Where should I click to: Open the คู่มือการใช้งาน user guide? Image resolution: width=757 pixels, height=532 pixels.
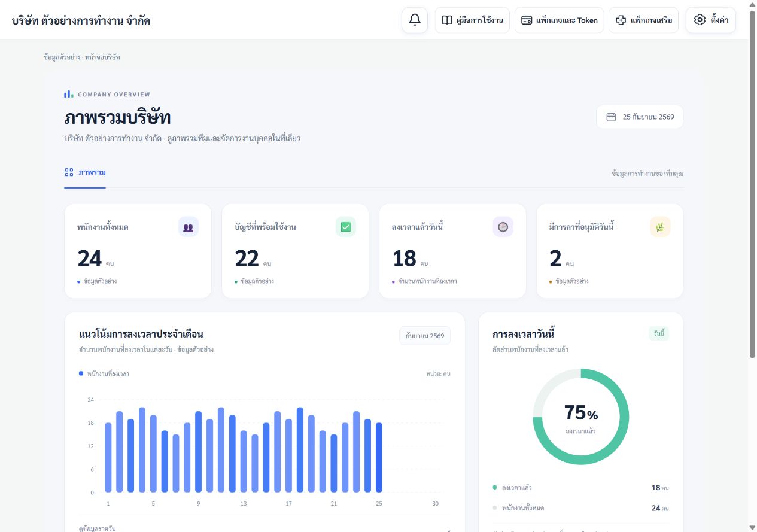click(x=472, y=20)
